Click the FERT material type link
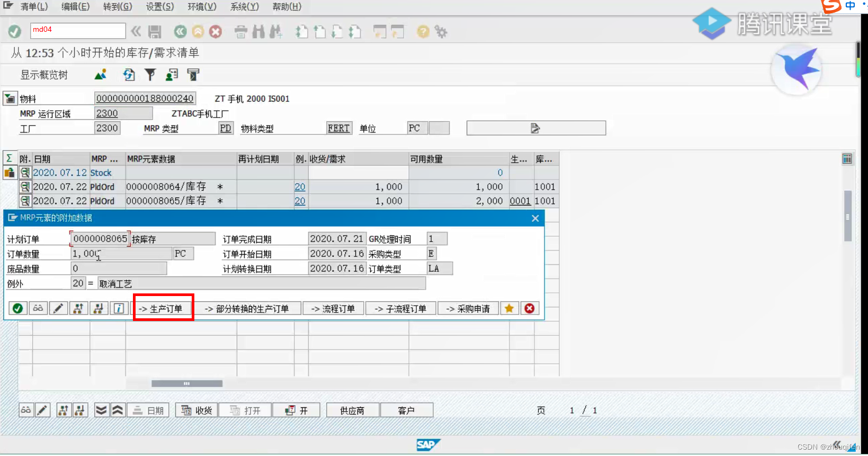The width and height of the screenshot is (868, 456). 338,128
